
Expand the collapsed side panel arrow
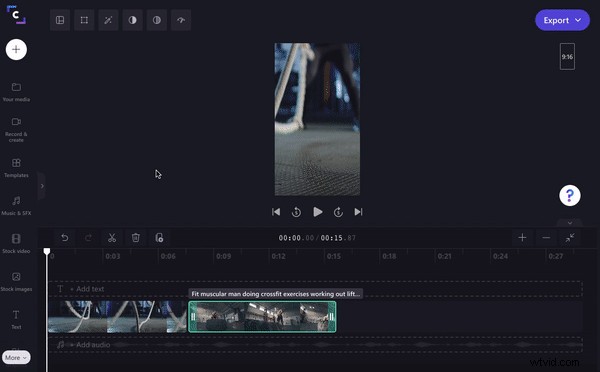[x=42, y=186]
